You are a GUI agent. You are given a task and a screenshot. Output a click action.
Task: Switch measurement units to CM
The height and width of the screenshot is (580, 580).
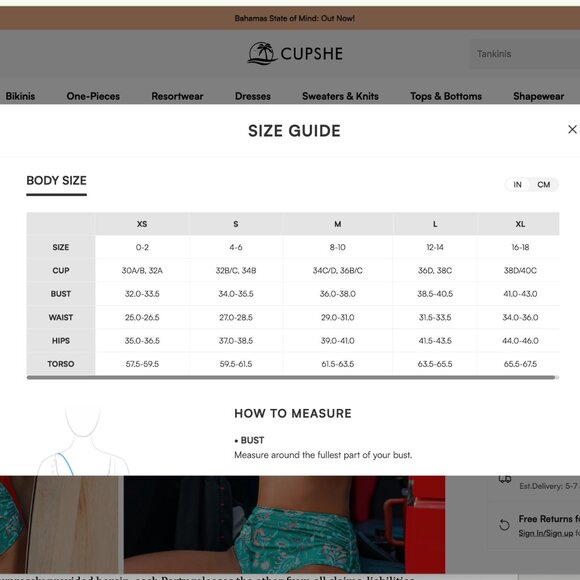[543, 185]
